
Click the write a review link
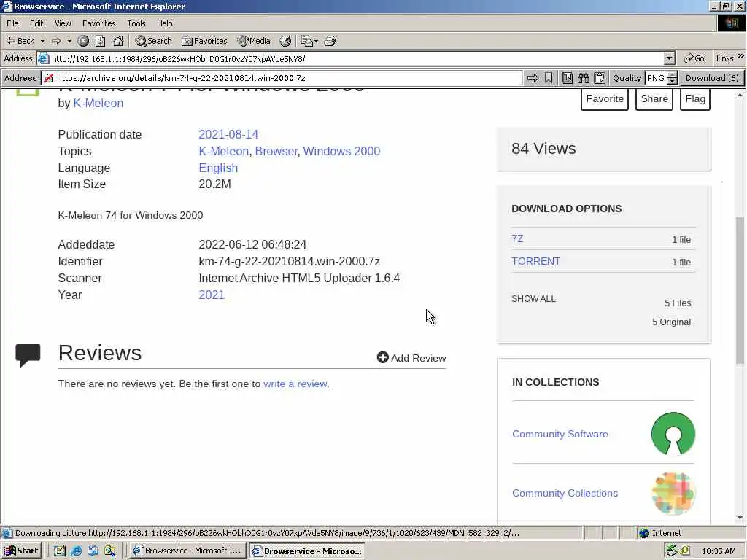296,384
